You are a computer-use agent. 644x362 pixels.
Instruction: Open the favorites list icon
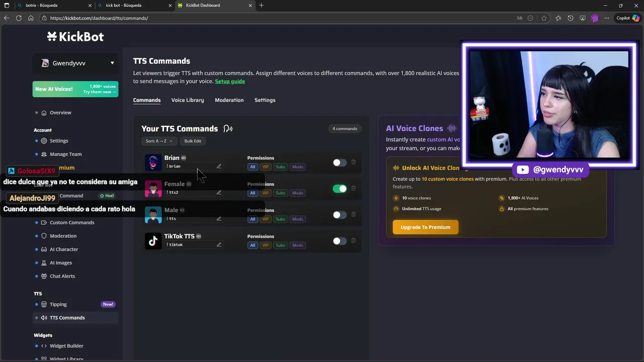558,18
